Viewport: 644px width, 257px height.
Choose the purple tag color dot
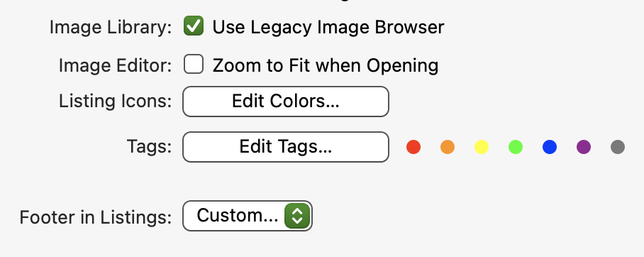(x=584, y=147)
